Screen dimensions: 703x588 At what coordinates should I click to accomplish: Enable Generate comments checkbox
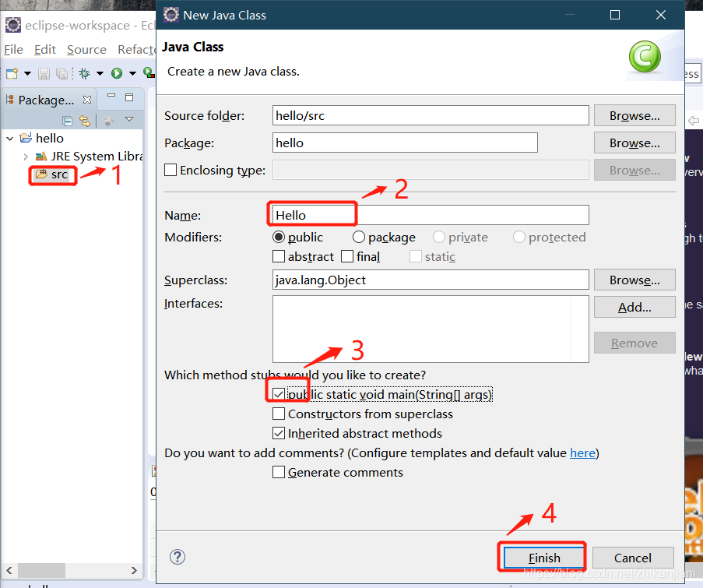click(x=279, y=472)
